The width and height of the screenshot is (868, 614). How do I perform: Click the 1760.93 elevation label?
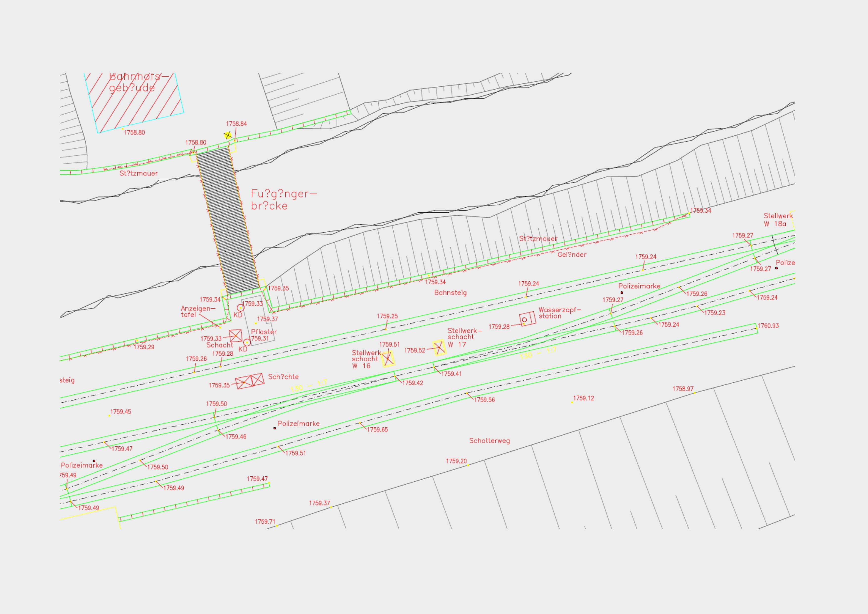coord(768,325)
